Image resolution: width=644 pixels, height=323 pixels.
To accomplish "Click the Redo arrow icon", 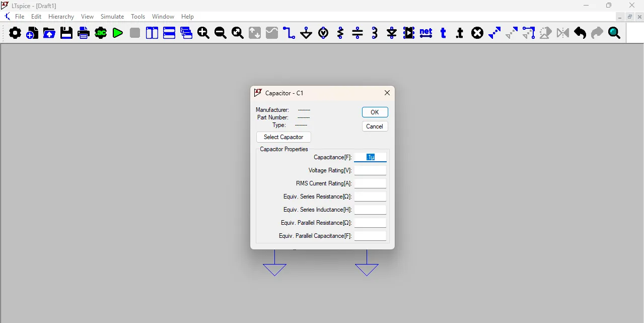I will (597, 33).
